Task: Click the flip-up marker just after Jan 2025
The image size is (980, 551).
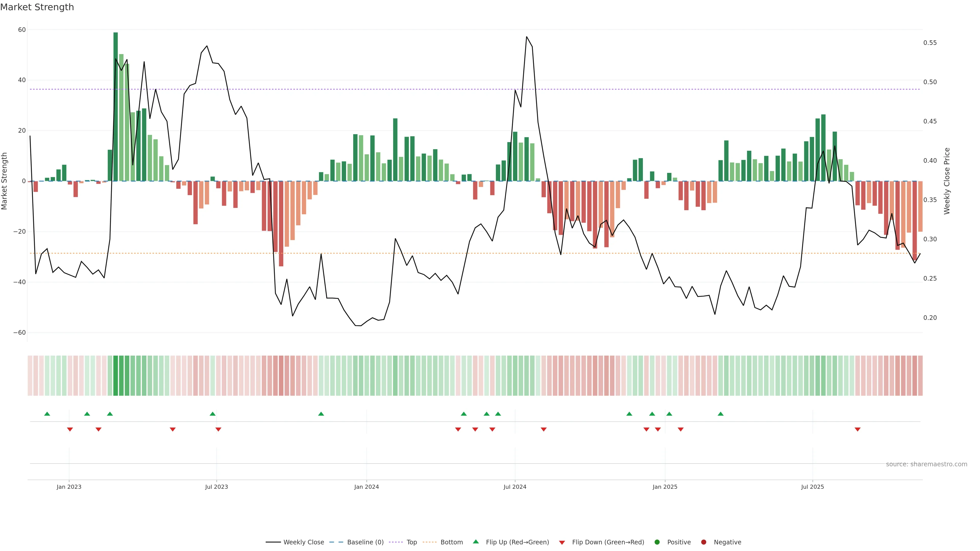Action: coord(669,414)
